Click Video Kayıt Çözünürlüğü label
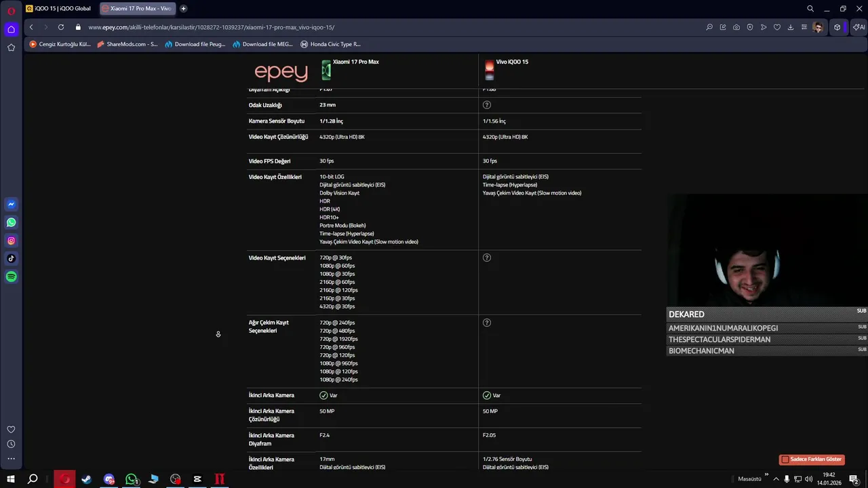868x488 pixels. tap(278, 137)
